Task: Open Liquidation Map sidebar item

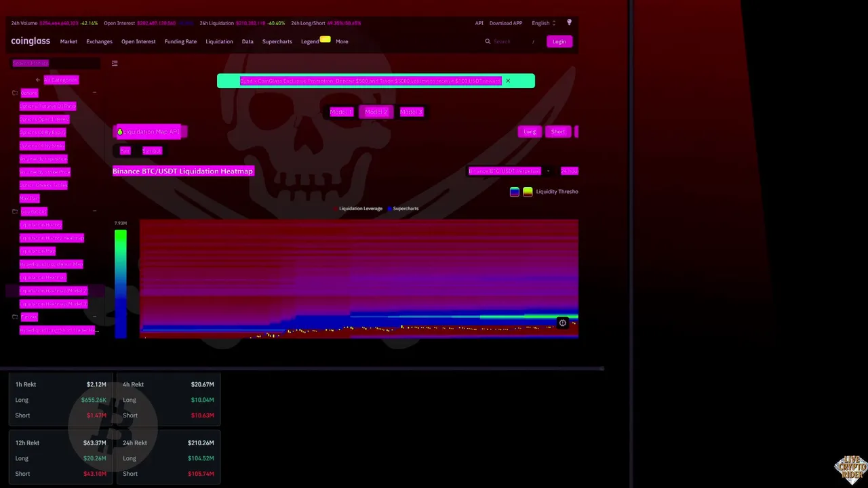Action: tap(37, 251)
